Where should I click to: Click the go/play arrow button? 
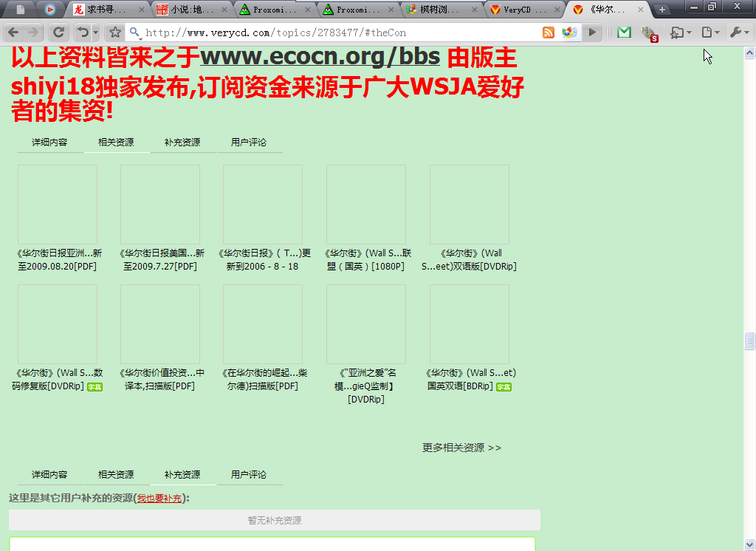592,32
